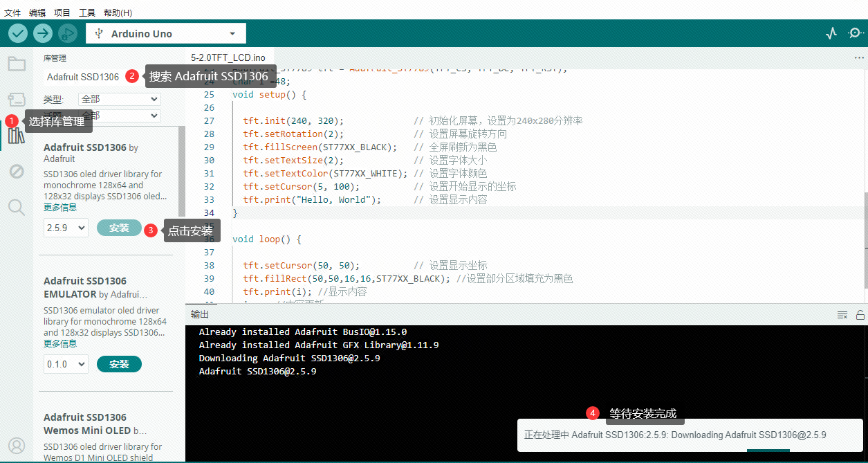
Task: Select the Library Manager books icon
Action: click(x=17, y=136)
